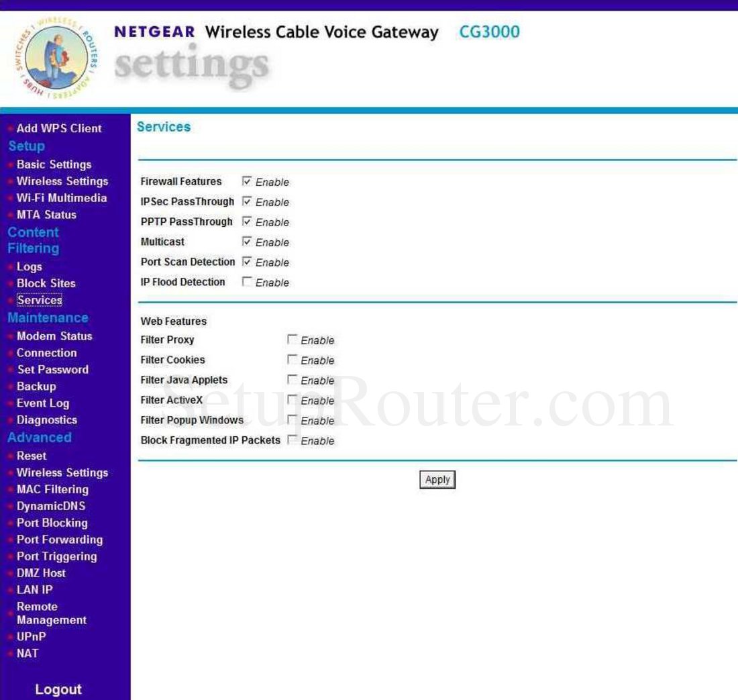The width and height of the screenshot is (738, 700).
Task: Open Wireless Settings under Setup
Action: pos(62,181)
